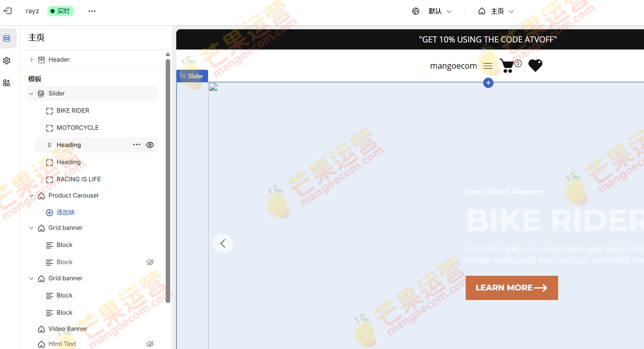
Task: Open the hamburger menu in preview
Action: 488,66
